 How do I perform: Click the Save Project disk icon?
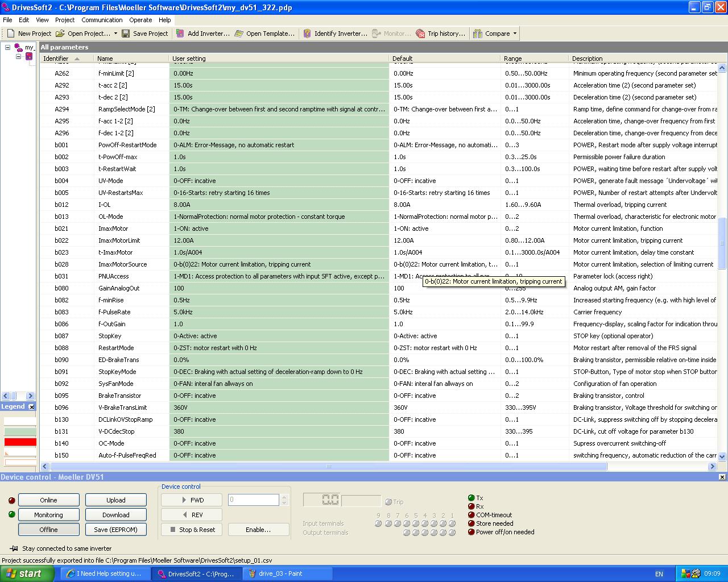tap(126, 34)
